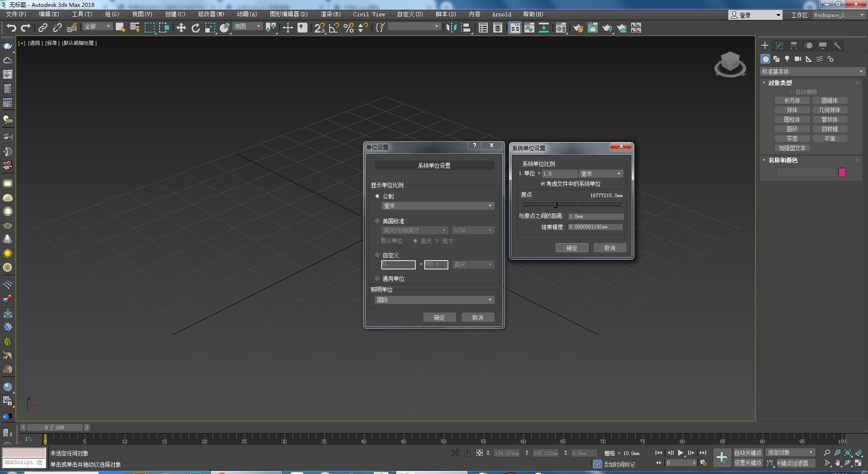Open the 编辑(E) menu
868x474 pixels.
tap(49, 14)
